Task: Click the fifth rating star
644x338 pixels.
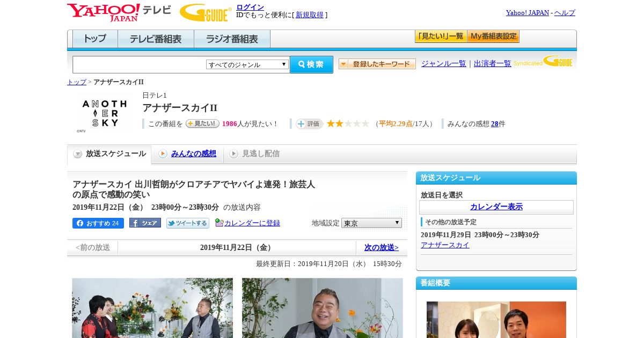Action: [365, 123]
